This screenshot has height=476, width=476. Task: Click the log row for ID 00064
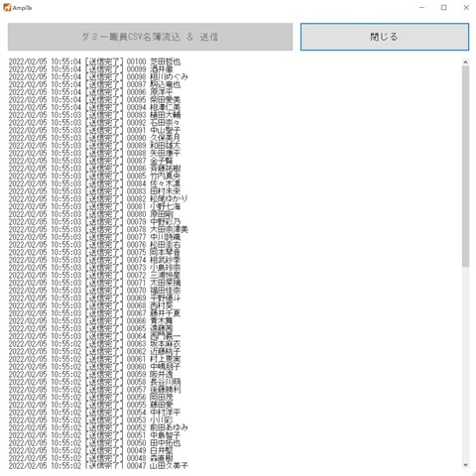click(x=94, y=336)
